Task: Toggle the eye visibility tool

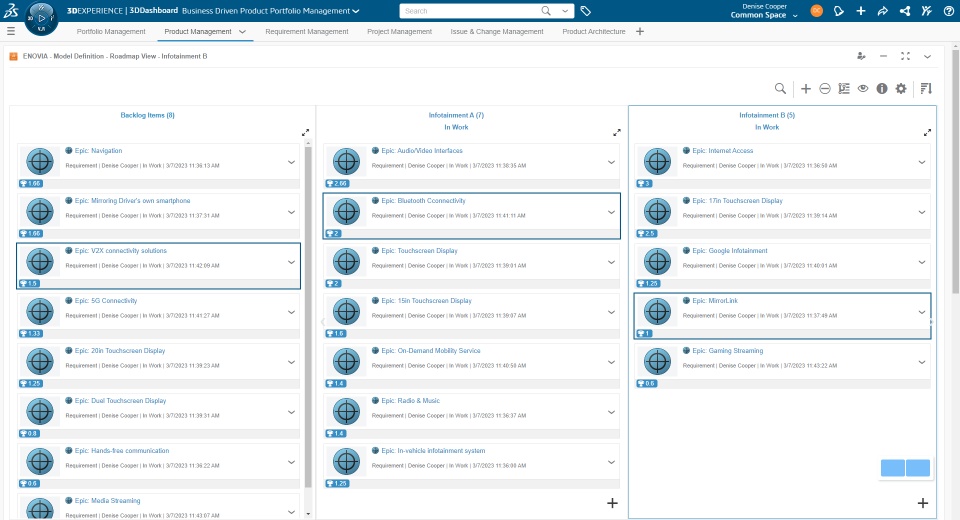Action: (x=863, y=89)
